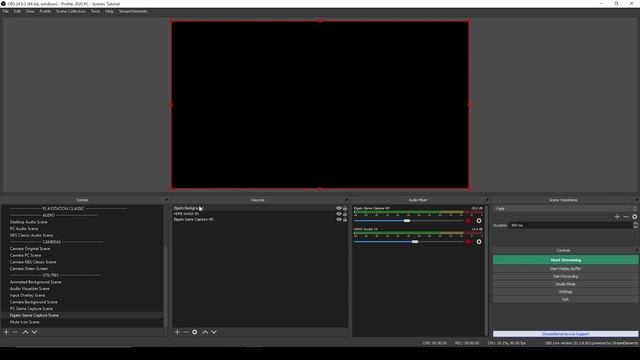Open source properties via the Sources gear icon
Viewport: 640px width, 360px height.
click(x=195, y=332)
